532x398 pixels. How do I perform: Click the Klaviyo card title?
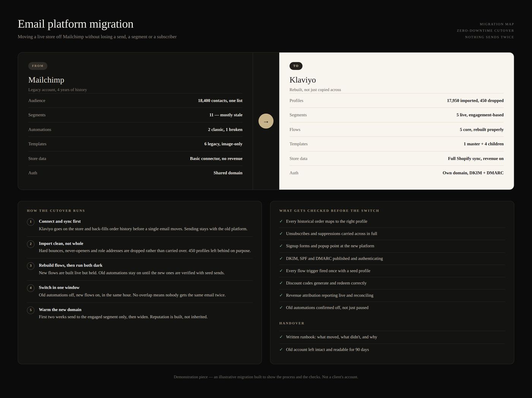[303, 80]
